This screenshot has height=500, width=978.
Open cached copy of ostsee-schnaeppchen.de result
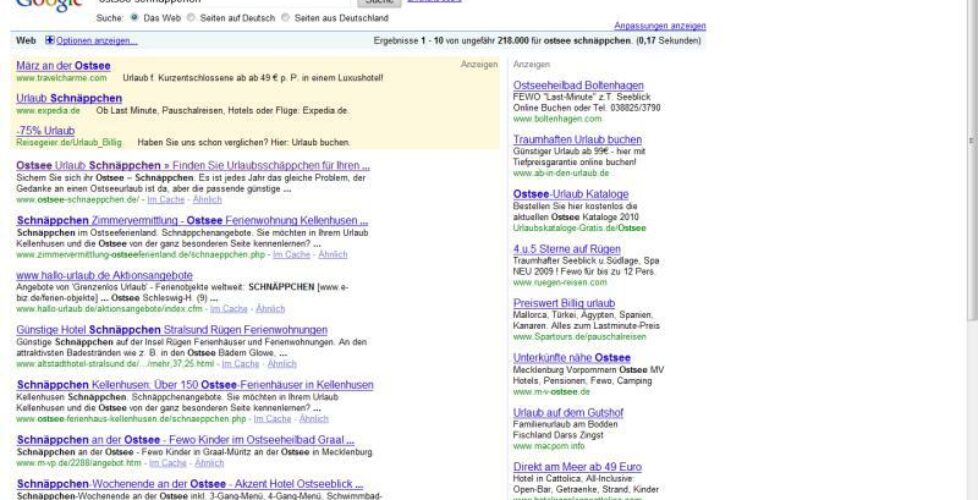(x=166, y=200)
